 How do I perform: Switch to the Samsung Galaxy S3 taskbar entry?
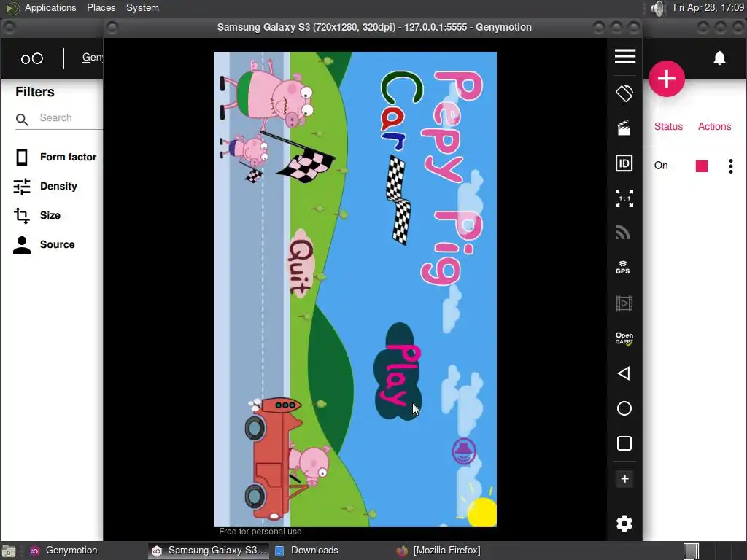(x=209, y=551)
